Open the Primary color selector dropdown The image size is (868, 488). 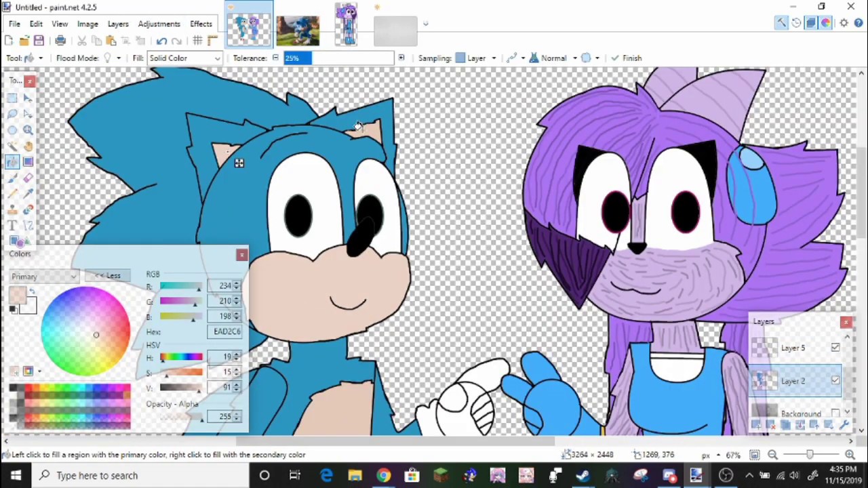click(x=44, y=277)
